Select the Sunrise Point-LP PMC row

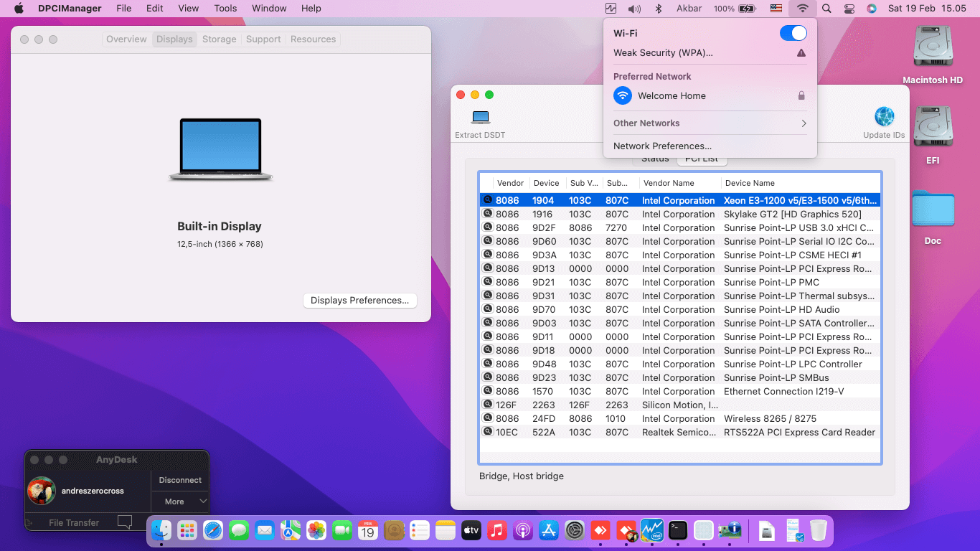pos(680,282)
